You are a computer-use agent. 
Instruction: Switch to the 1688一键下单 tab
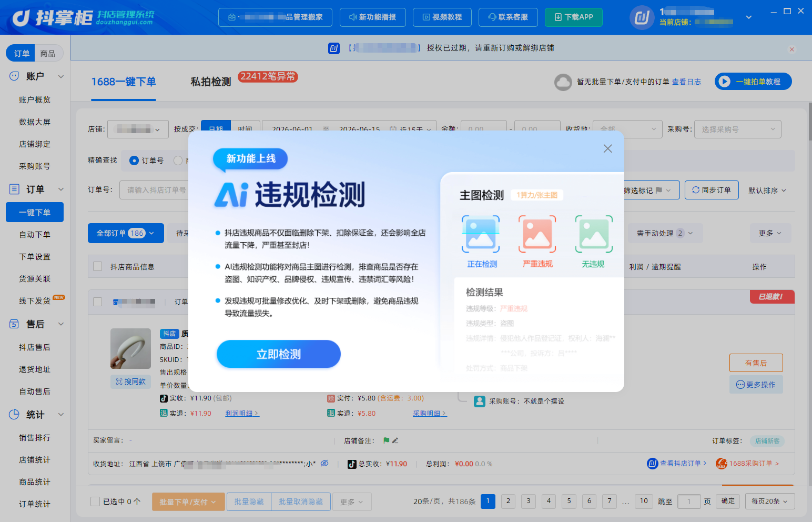point(124,82)
